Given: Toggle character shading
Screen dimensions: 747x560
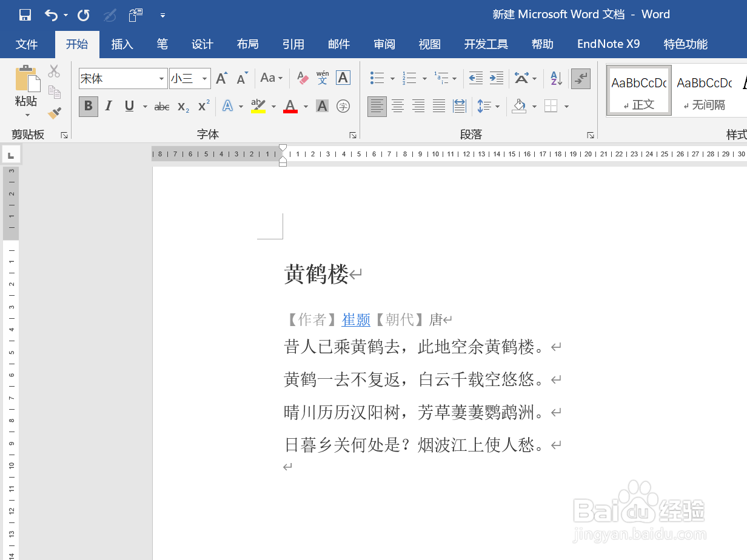Looking at the screenshot, I should [323, 107].
